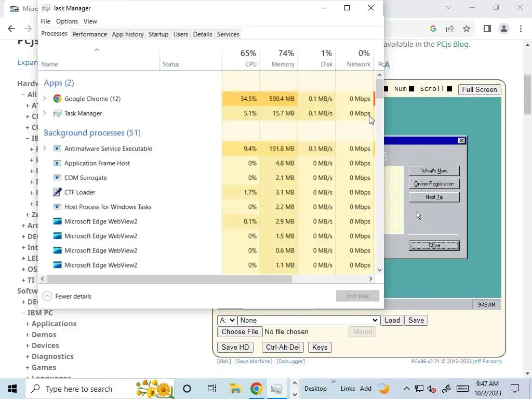The image size is (532, 399).
Task: Click the Microsoft Edge WebView2 icon at 2.9 MB
Action: [x=57, y=221]
